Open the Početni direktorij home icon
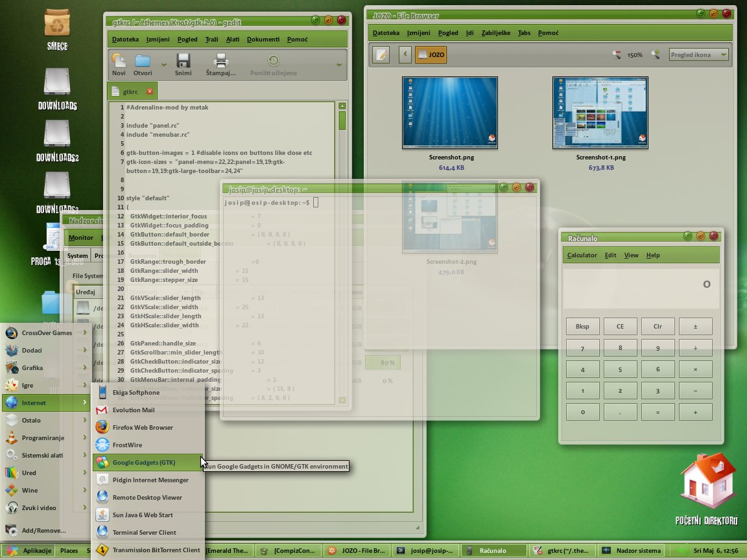 (707, 489)
